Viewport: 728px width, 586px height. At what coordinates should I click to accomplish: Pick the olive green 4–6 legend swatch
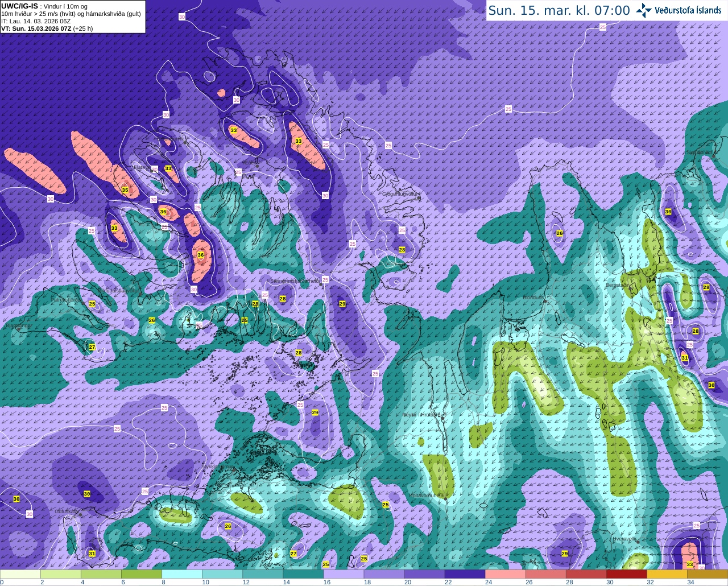coord(101,574)
